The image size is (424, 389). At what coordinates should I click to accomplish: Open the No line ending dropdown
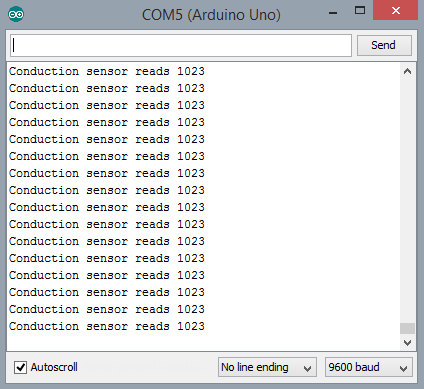coord(267,367)
